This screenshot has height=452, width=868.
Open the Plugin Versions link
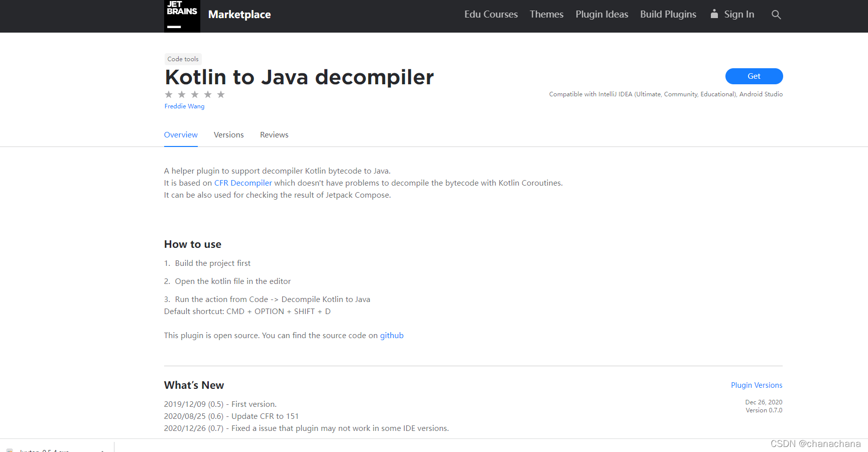coord(757,385)
